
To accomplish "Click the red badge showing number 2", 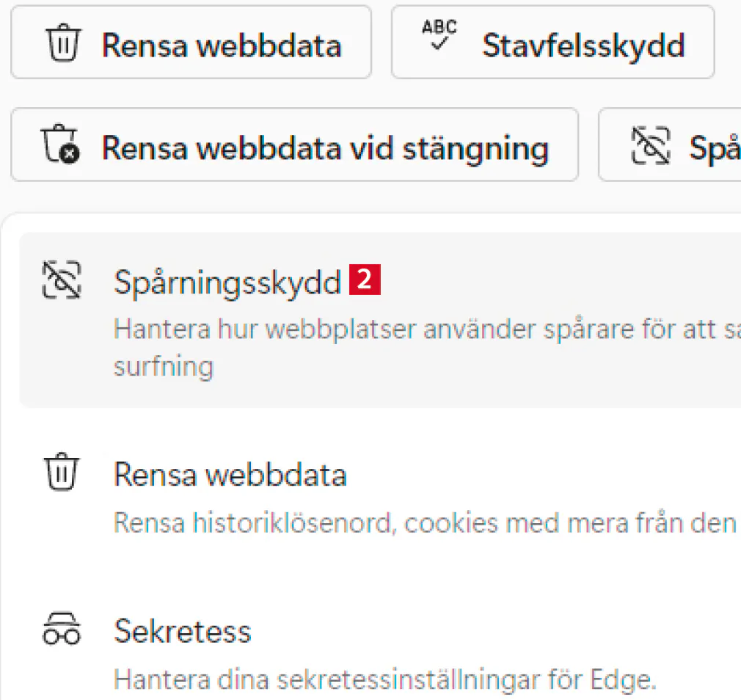I will point(365,282).
